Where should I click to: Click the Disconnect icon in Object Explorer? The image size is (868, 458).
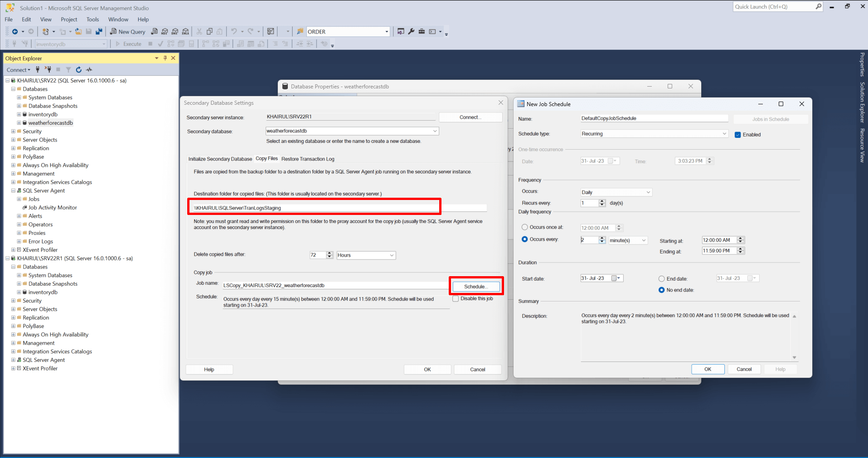48,70
